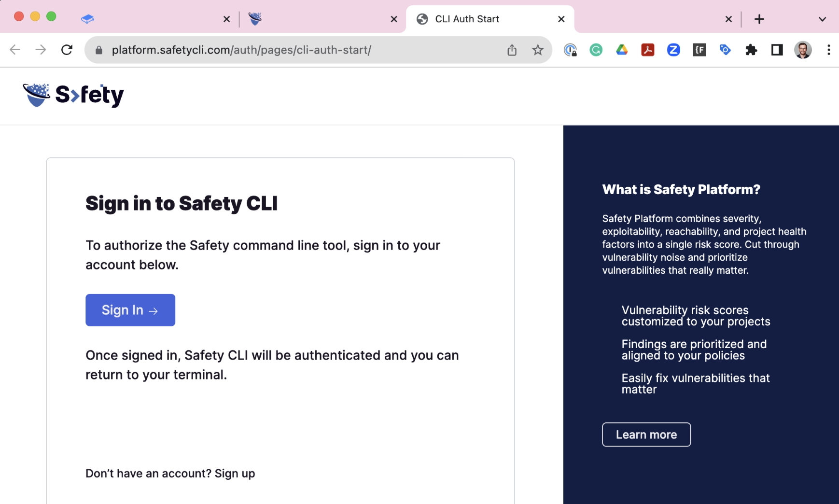Bookmark this page with the star icon
Image resolution: width=839 pixels, height=504 pixels.
point(538,50)
